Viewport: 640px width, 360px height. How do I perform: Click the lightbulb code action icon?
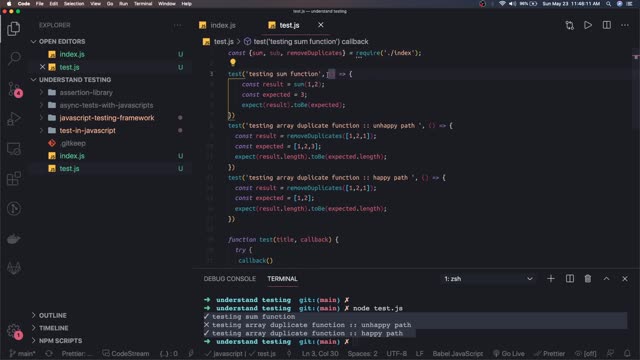click(233, 62)
